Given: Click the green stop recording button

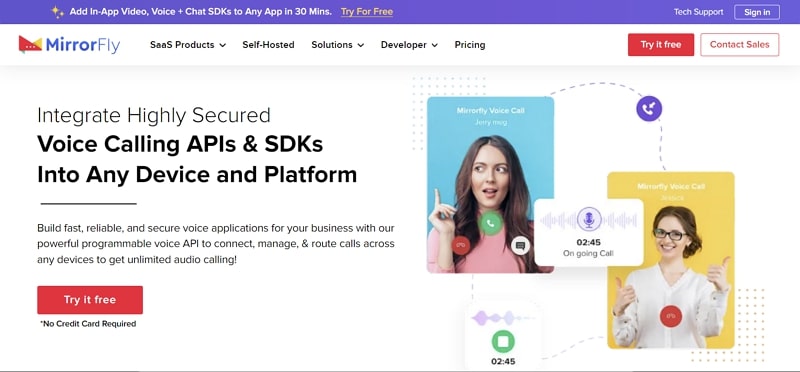Looking at the screenshot, I should [x=503, y=342].
